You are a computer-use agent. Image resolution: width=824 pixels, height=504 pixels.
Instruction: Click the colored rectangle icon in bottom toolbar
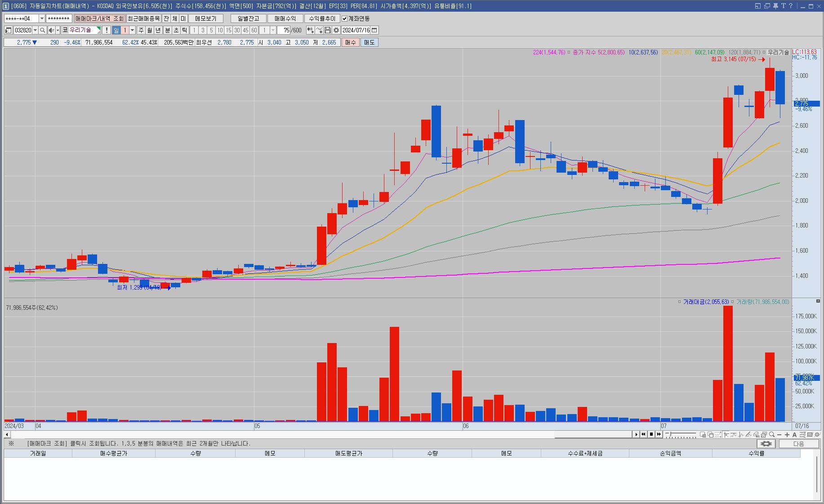point(810,434)
